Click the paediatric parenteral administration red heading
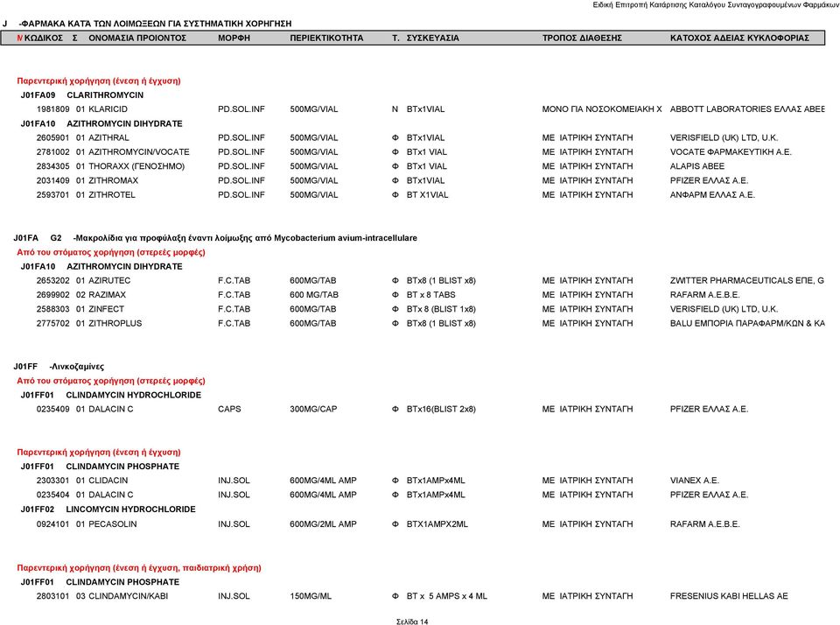This screenshot has height=625, width=840. 139,568
